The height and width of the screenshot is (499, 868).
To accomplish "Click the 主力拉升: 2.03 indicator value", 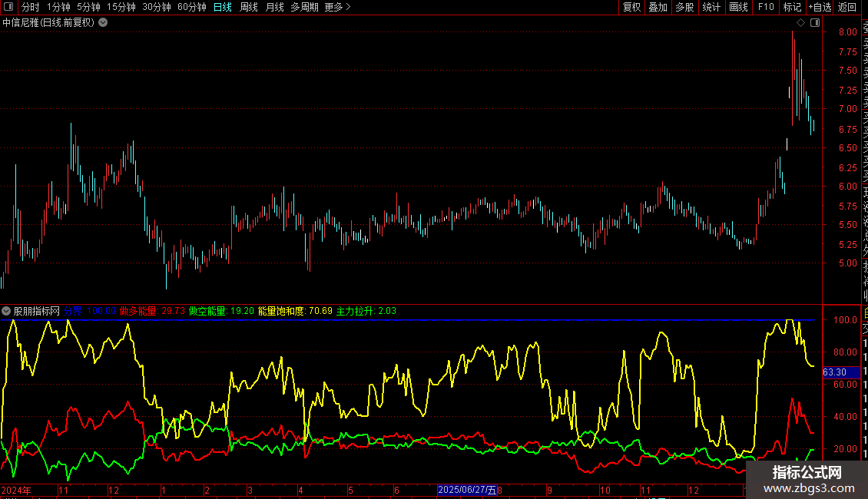I will [366, 311].
